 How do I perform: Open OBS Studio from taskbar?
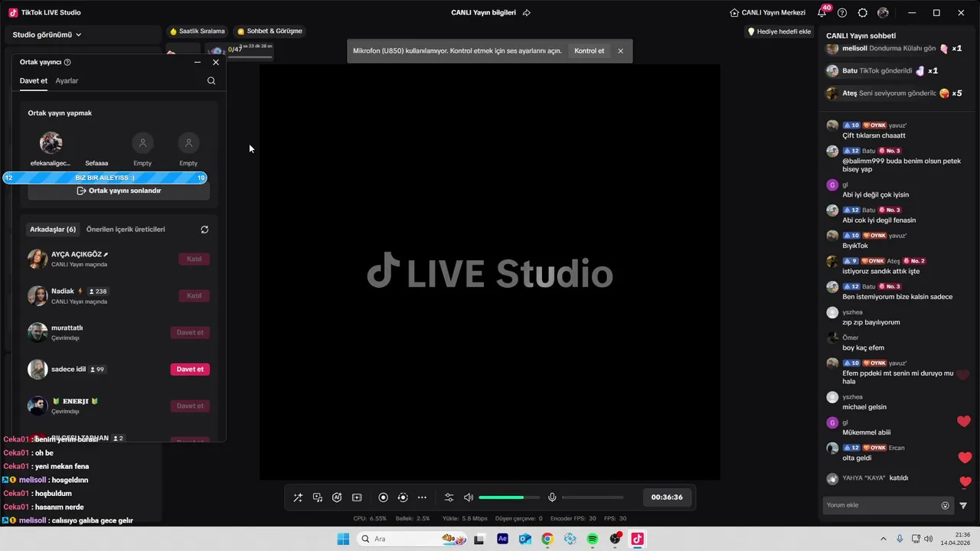pyautogui.click(x=614, y=539)
